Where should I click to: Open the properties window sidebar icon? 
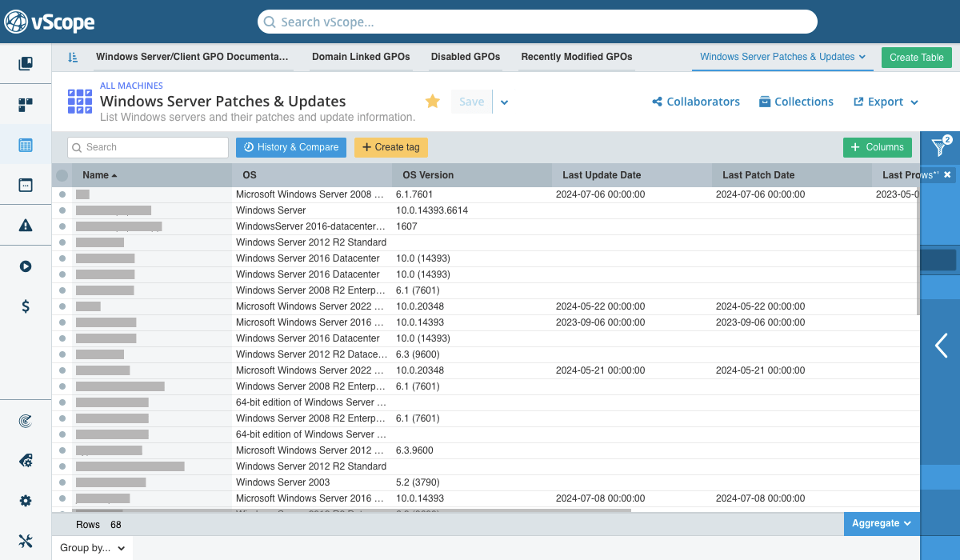(x=26, y=185)
